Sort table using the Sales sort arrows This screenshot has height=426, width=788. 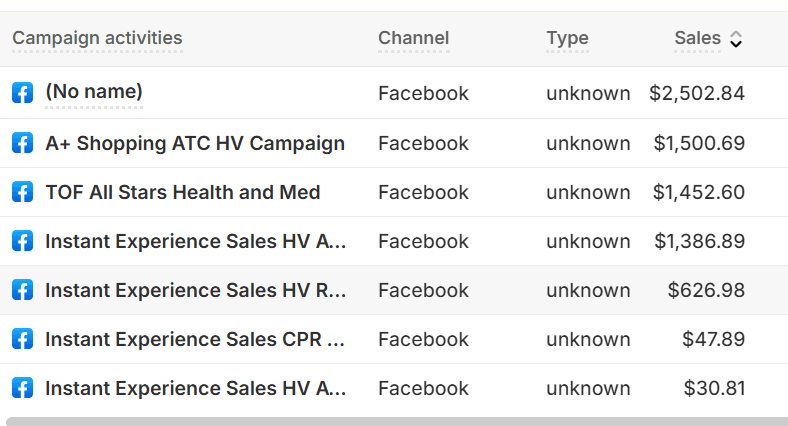point(736,39)
